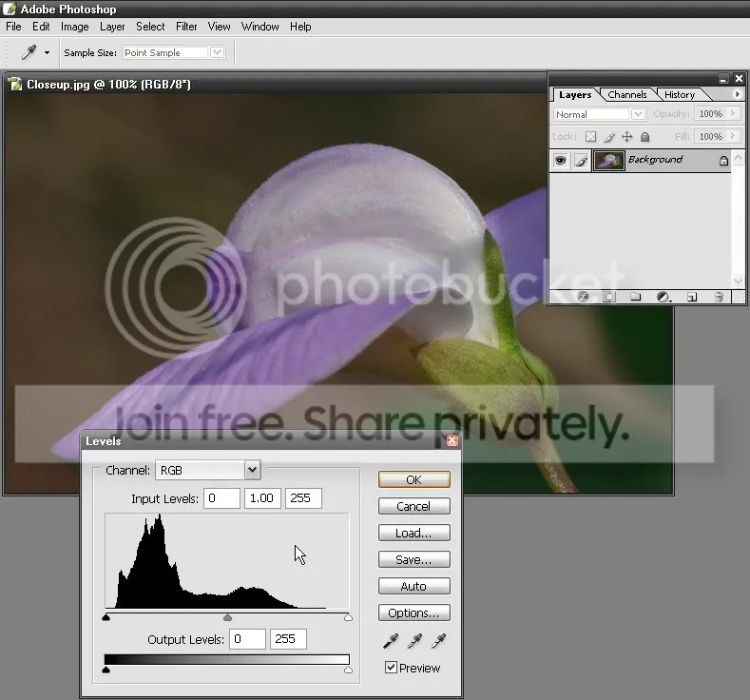Select the black point eyedropper in Levels
This screenshot has height=700, width=750.
[x=391, y=641]
